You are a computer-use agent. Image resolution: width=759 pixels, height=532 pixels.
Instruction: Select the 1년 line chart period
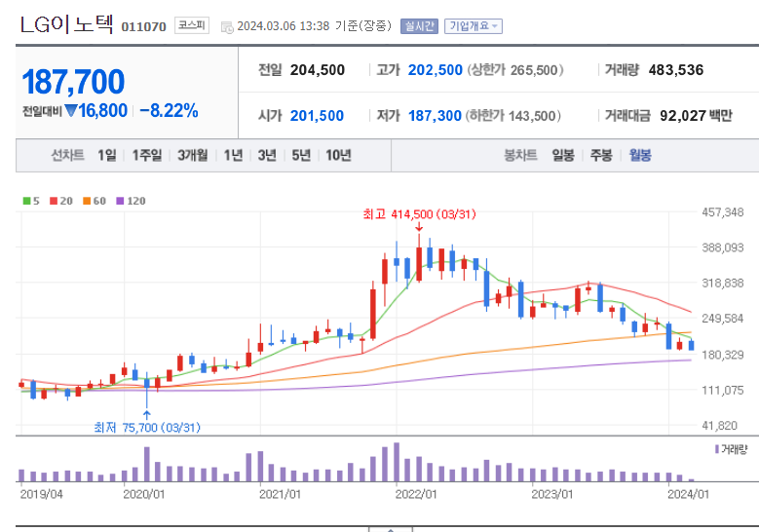coord(233,155)
